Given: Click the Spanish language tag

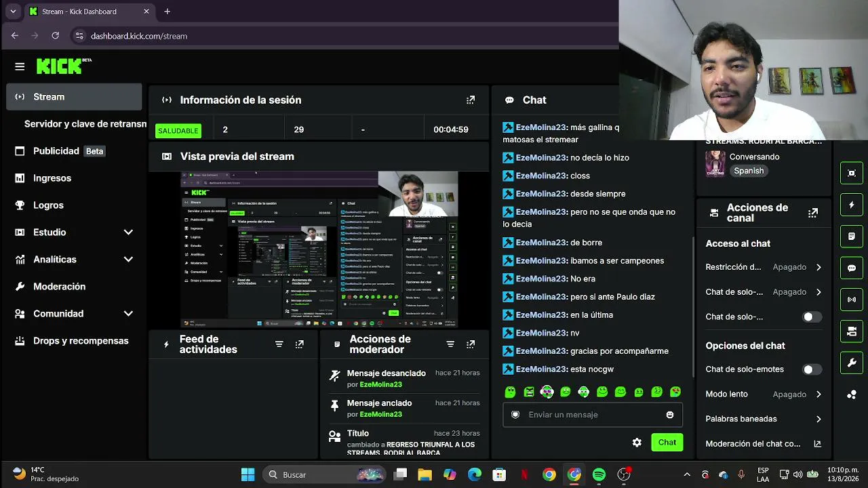Looking at the screenshot, I should coord(749,171).
